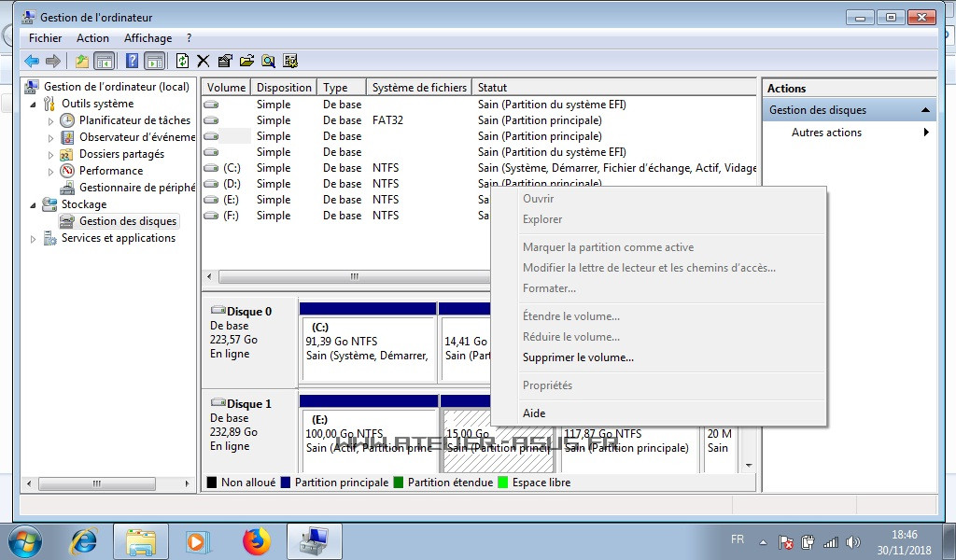Viewport: 956px width, 560px height.
Task: Collapse the Stockage tree node
Action: [x=33, y=205]
